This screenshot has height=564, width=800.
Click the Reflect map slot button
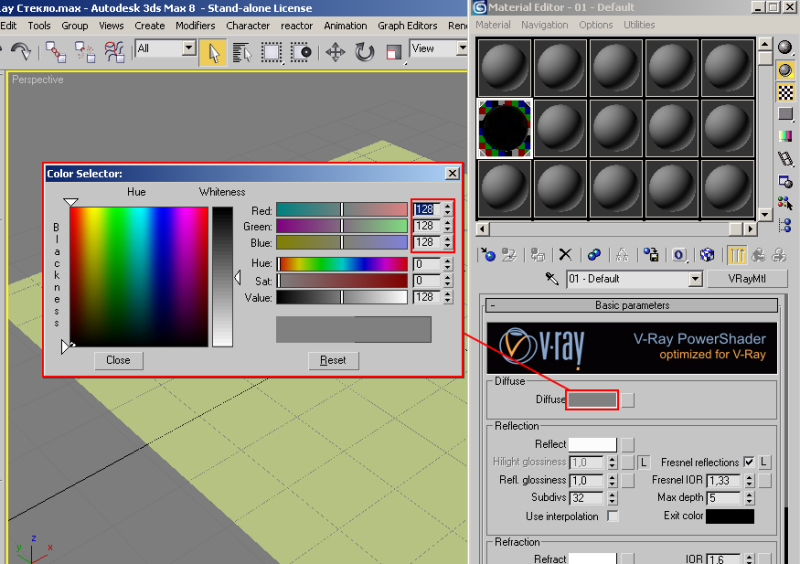[x=628, y=445]
